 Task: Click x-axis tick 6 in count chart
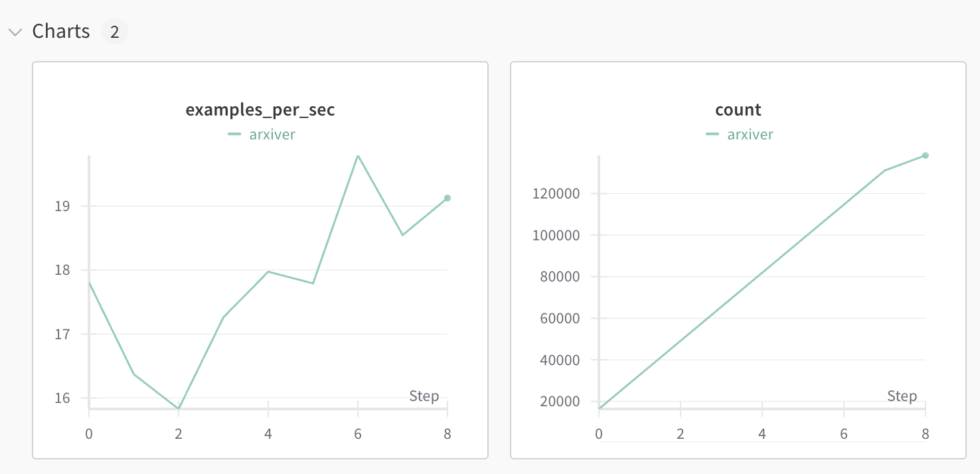pos(844,434)
